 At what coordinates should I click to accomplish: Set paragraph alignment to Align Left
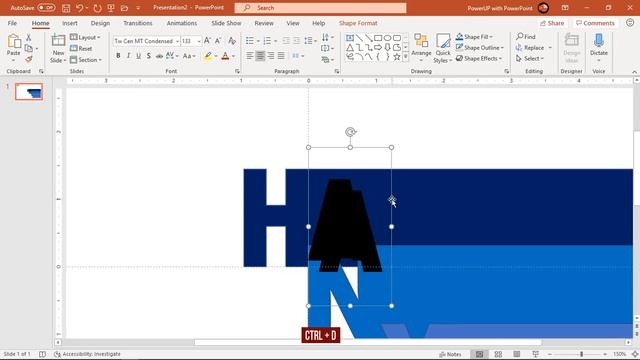click(249, 56)
